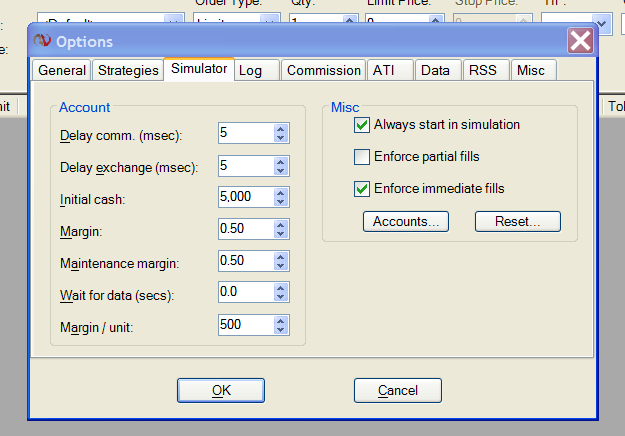The image size is (625, 436).
Task: Select the Simulator tab
Action: pos(199,69)
